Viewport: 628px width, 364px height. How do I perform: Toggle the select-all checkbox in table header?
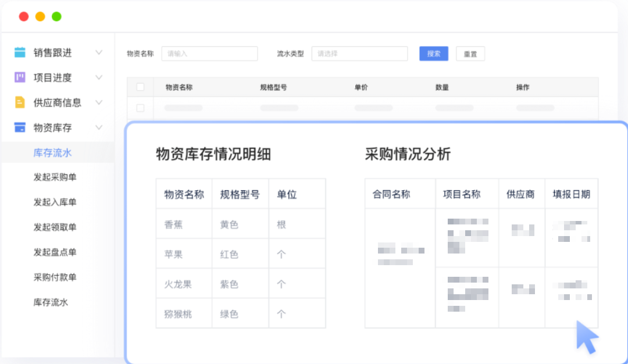[140, 87]
